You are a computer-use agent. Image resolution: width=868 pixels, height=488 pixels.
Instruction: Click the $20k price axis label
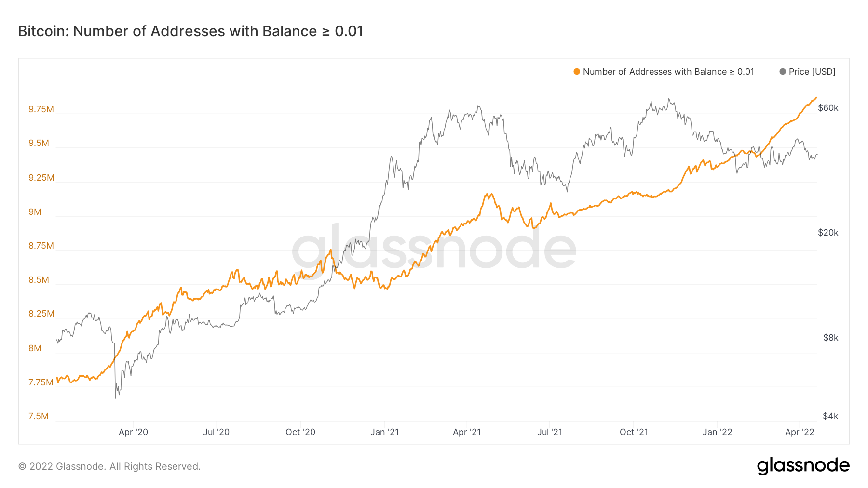pos(828,233)
